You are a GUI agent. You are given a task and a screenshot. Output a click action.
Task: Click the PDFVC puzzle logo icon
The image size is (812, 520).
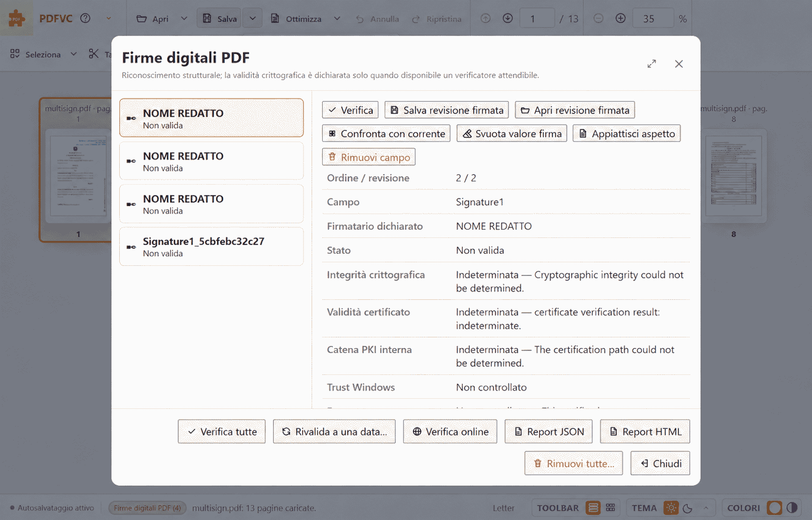16,18
